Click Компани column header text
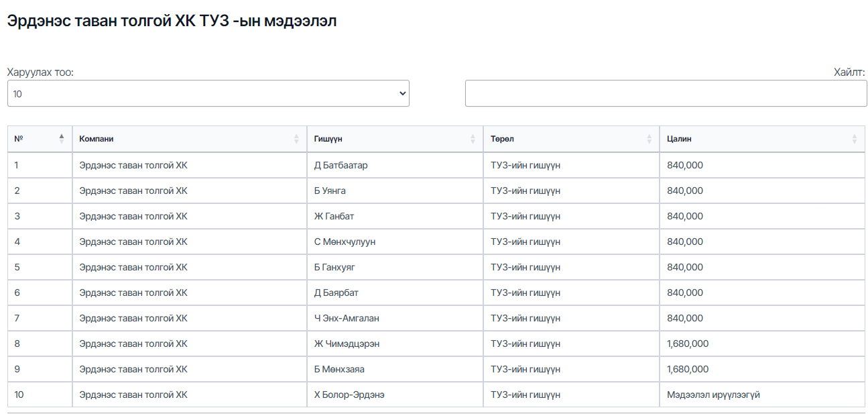Viewport: 868px width, 414px height. (97, 139)
